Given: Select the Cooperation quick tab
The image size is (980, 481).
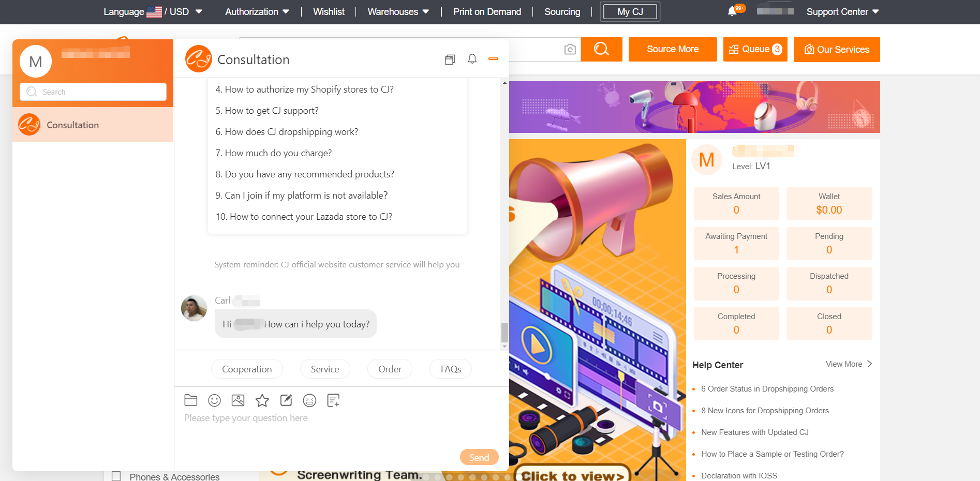Looking at the screenshot, I should (x=247, y=369).
